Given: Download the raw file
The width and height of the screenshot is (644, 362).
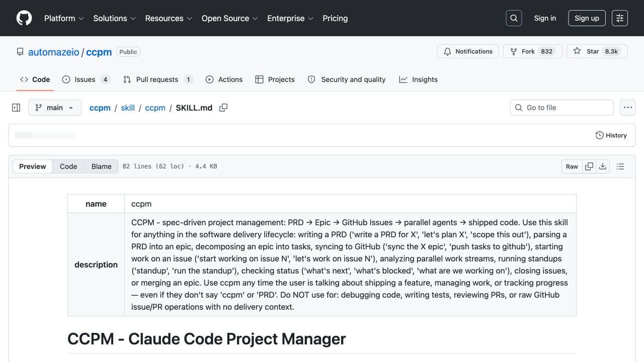Looking at the screenshot, I should point(603,166).
